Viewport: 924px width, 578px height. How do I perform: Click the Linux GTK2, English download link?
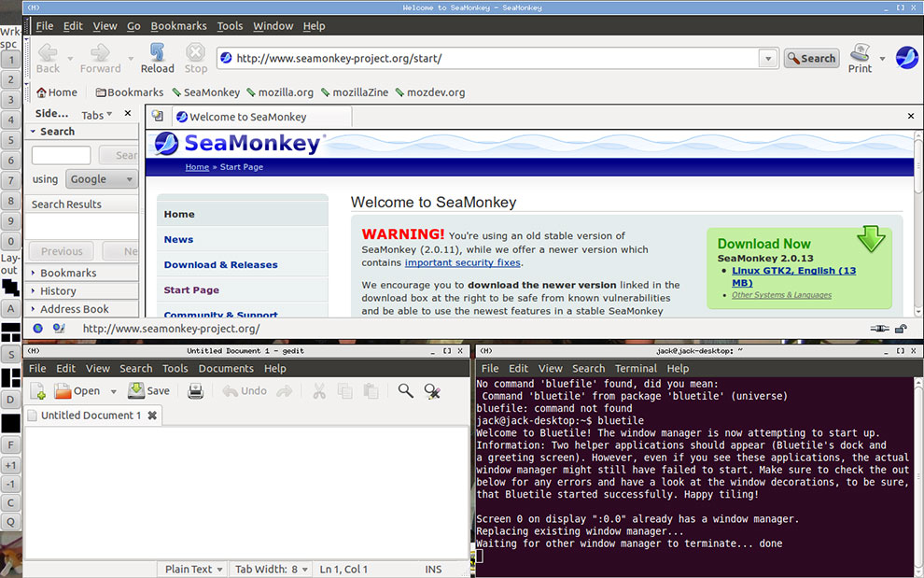pyautogui.click(x=793, y=276)
